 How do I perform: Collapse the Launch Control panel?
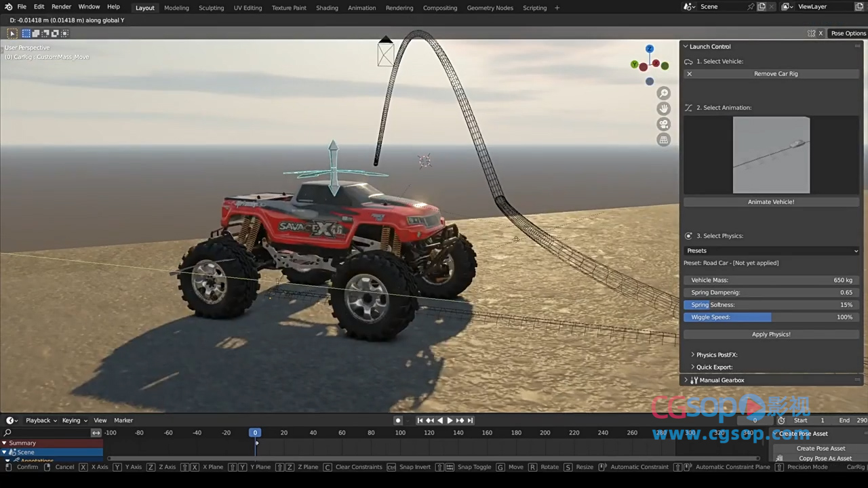[x=686, y=47]
